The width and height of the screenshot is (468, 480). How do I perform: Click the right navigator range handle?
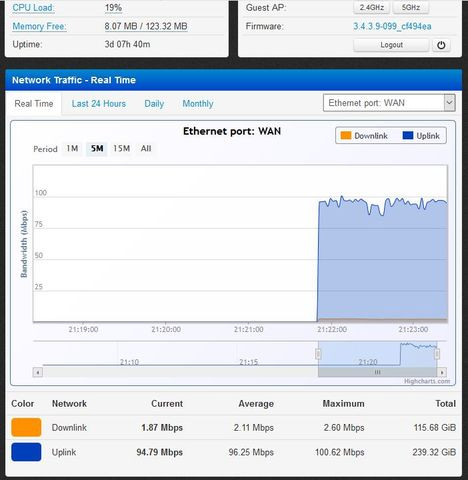(437, 354)
